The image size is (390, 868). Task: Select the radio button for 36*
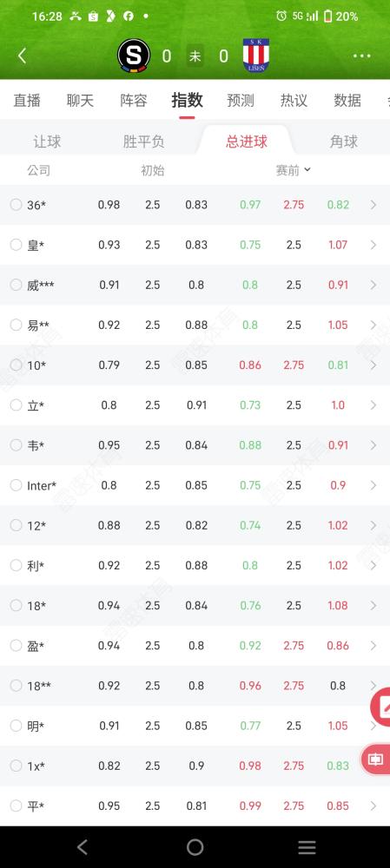(x=16, y=205)
